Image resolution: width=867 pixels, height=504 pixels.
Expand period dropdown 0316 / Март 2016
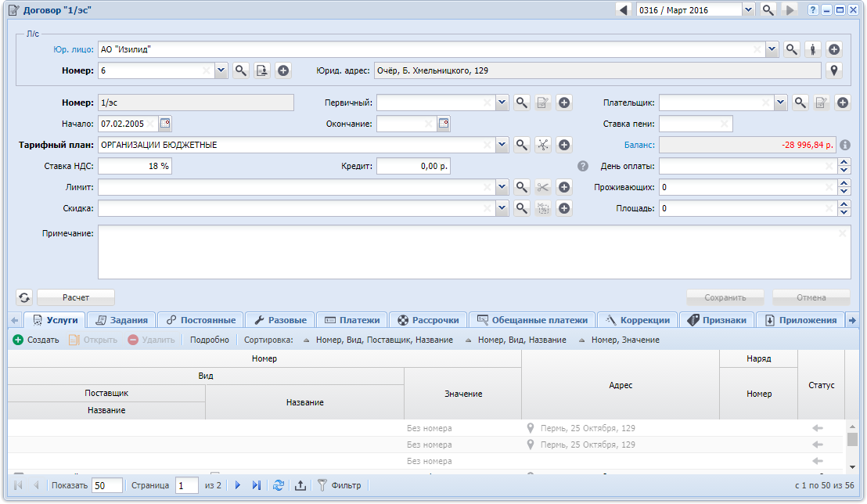pyautogui.click(x=747, y=10)
